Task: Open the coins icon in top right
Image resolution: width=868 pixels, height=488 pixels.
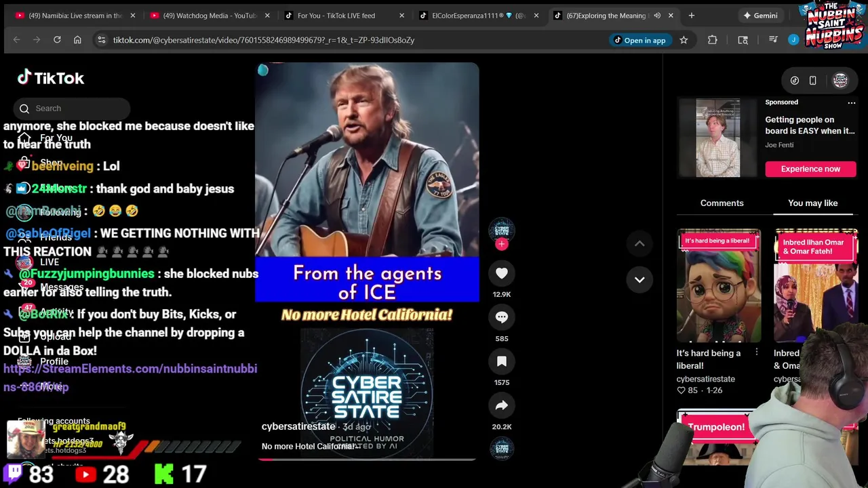Action: point(795,81)
